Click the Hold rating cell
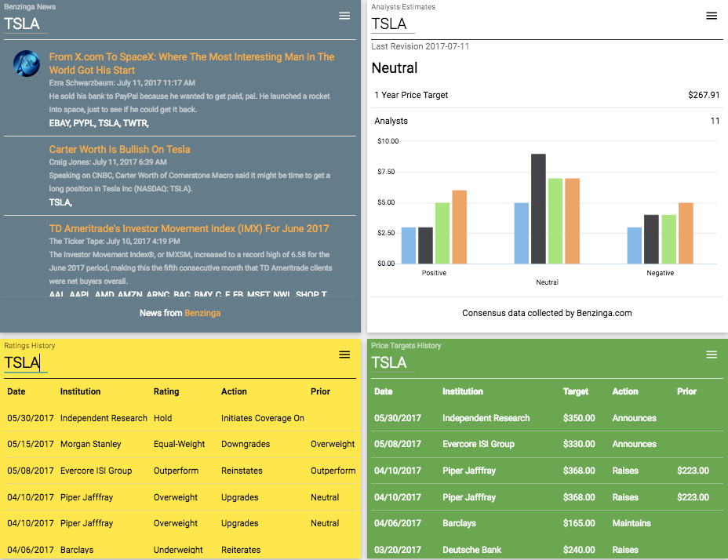Screen dimensions: 728x560 (x=163, y=418)
